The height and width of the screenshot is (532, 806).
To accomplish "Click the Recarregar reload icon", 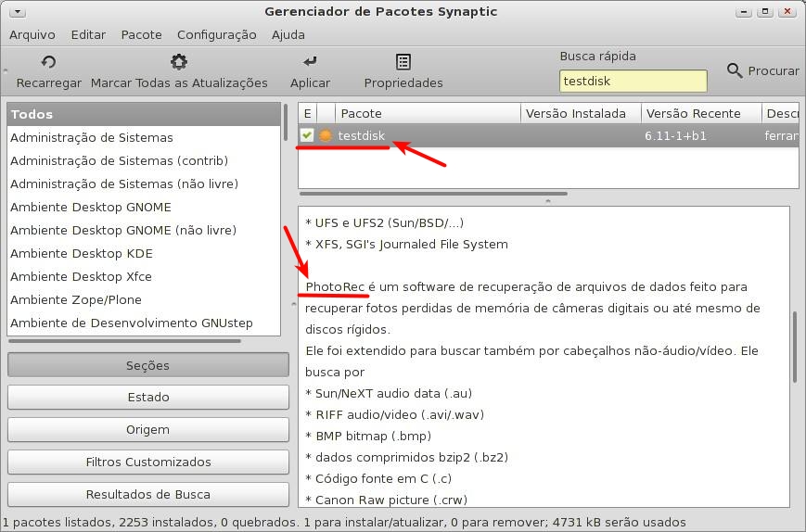I will (49, 62).
